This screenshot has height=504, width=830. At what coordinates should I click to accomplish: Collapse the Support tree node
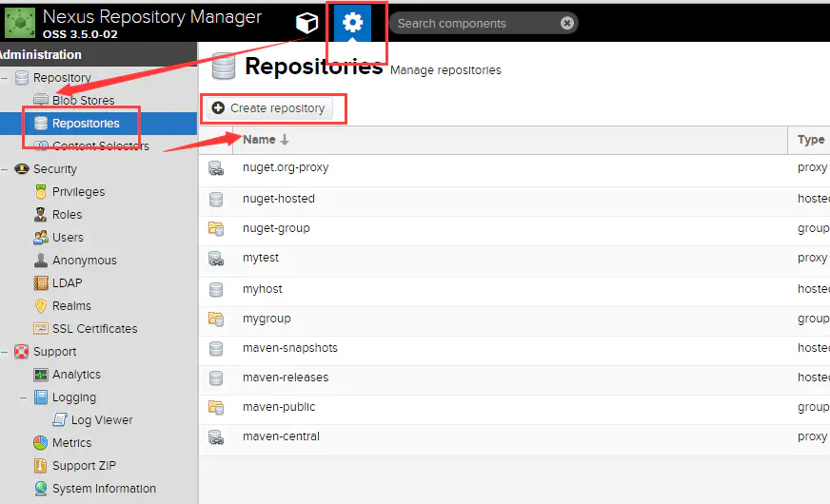pos(4,352)
